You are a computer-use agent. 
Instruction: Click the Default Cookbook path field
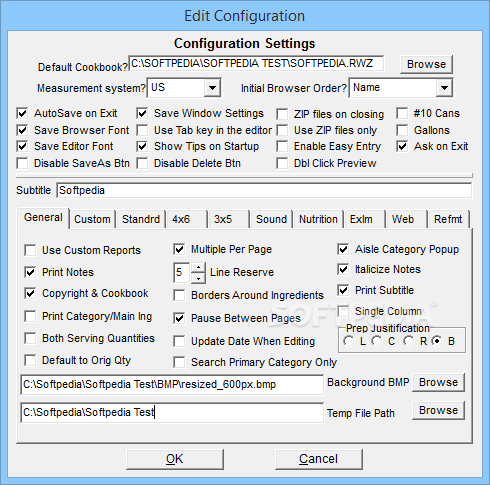click(256, 63)
